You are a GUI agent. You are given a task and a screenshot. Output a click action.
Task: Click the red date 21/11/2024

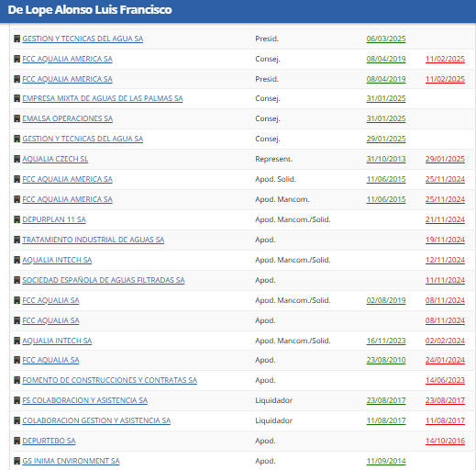tap(445, 219)
